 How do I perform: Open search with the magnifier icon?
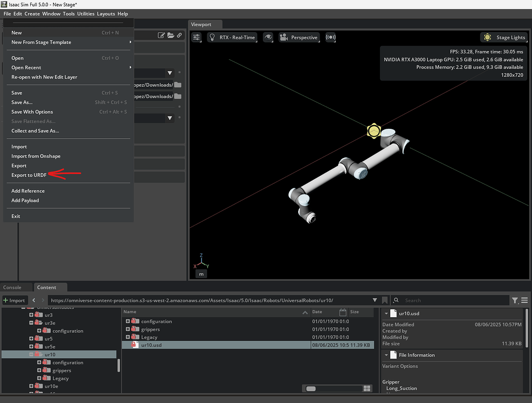pos(395,300)
